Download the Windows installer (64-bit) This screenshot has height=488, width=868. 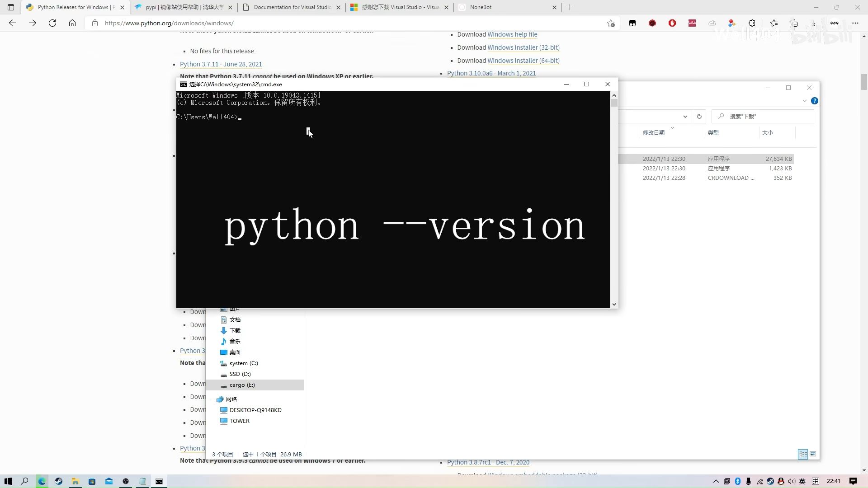pos(523,60)
